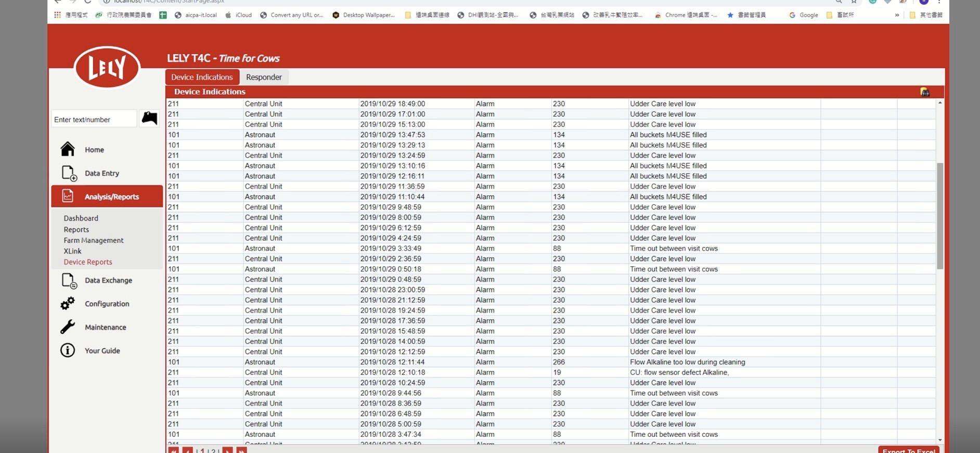Open Configuration in the sidebar
The height and width of the screenshot is (453, 980).
107,304
